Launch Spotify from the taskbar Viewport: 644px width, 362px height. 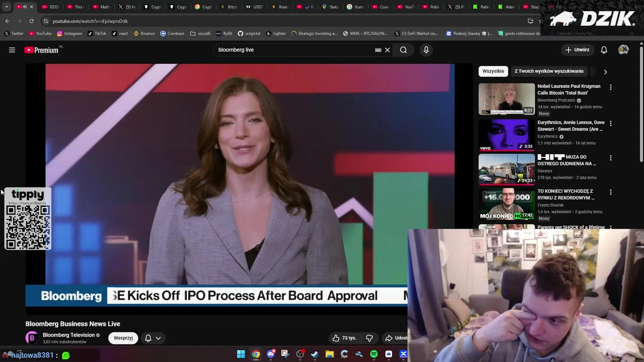tap(374, 354)
